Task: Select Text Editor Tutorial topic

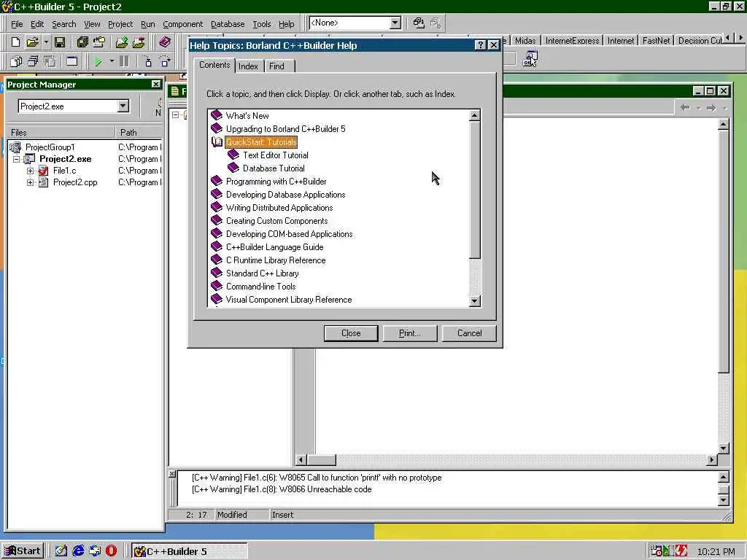Action: 275,155
